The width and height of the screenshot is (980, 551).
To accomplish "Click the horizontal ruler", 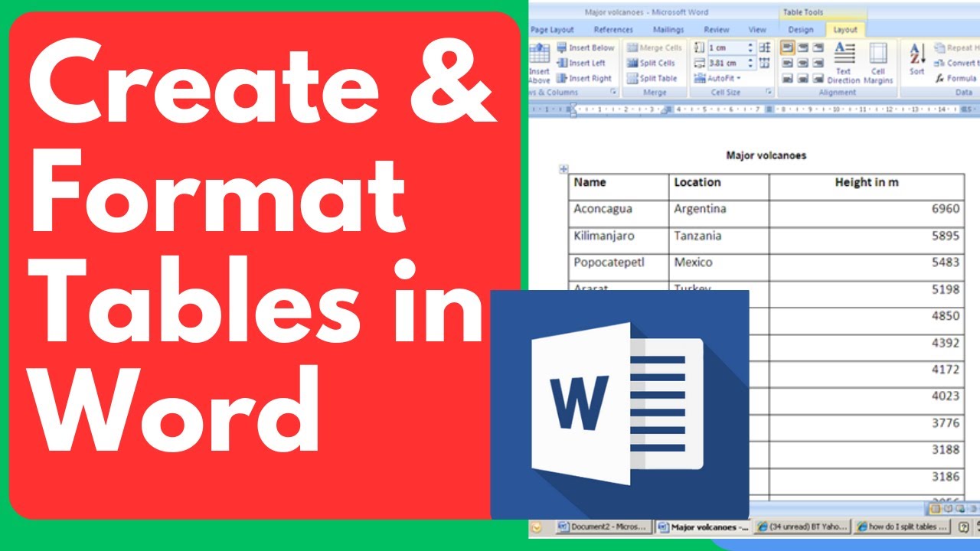I will point(754,109).
